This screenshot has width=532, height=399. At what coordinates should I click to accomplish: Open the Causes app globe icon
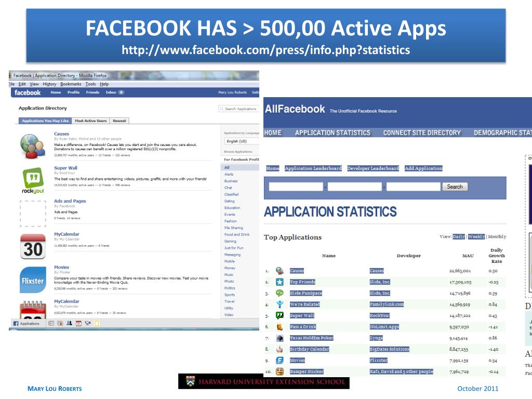pos(33,146)
